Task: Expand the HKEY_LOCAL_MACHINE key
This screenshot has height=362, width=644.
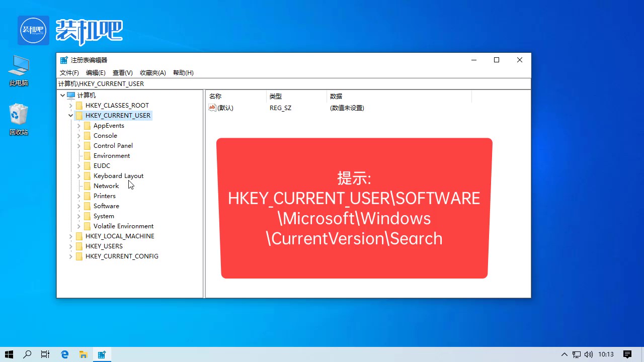Action: pos(70,236)
